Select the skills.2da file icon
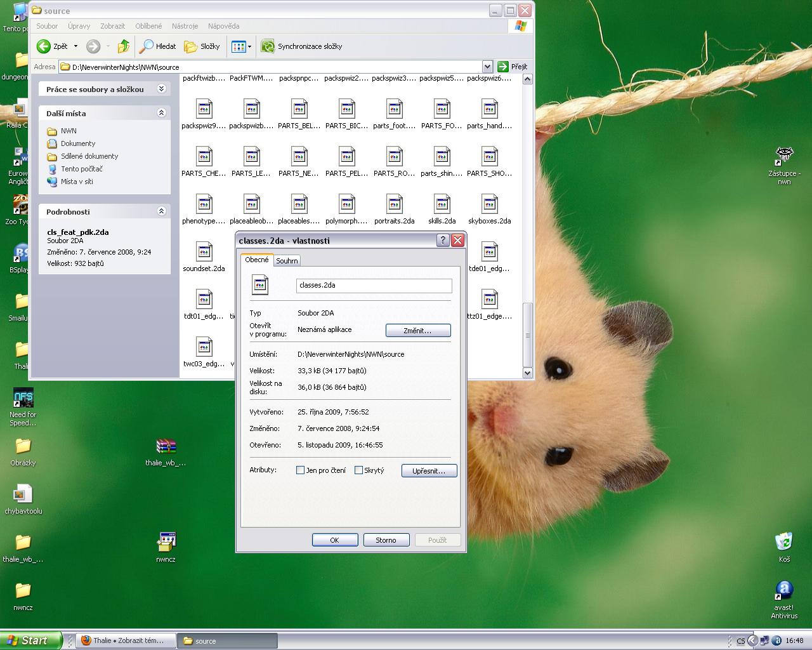Viewport: 812px width, 650px height. (x=442, y=205)
